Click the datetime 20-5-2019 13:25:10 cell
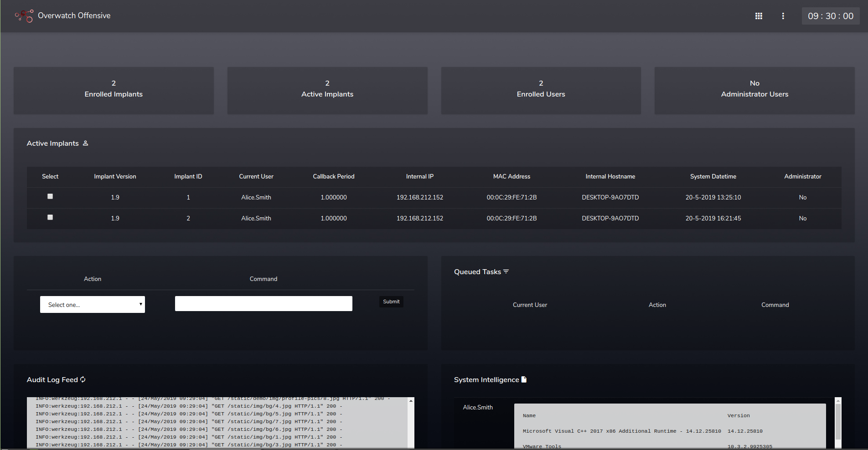868x450 pixels. pos(713,197)
